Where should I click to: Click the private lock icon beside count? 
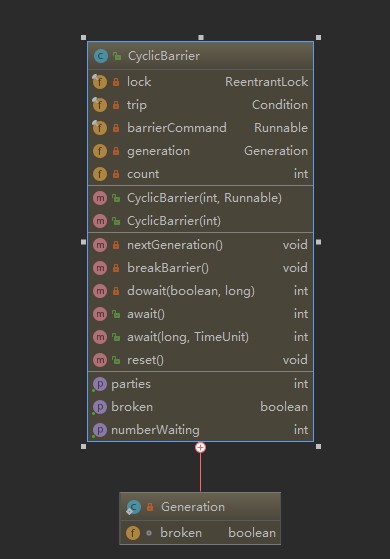(116, 174)
